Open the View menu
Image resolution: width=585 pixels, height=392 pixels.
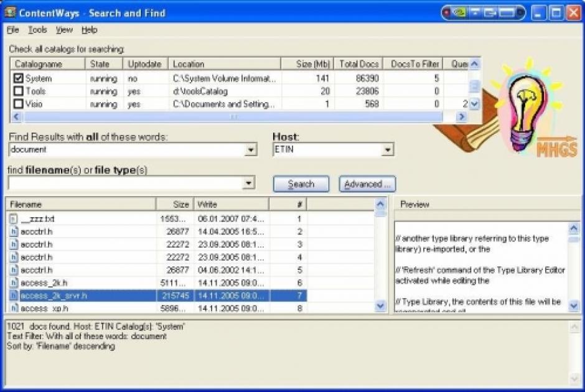64,30
